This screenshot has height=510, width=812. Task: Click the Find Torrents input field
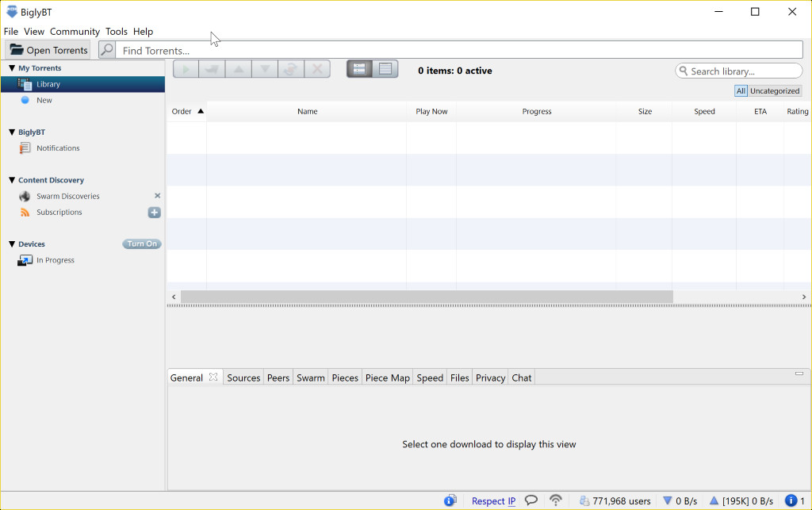(459, 50)
